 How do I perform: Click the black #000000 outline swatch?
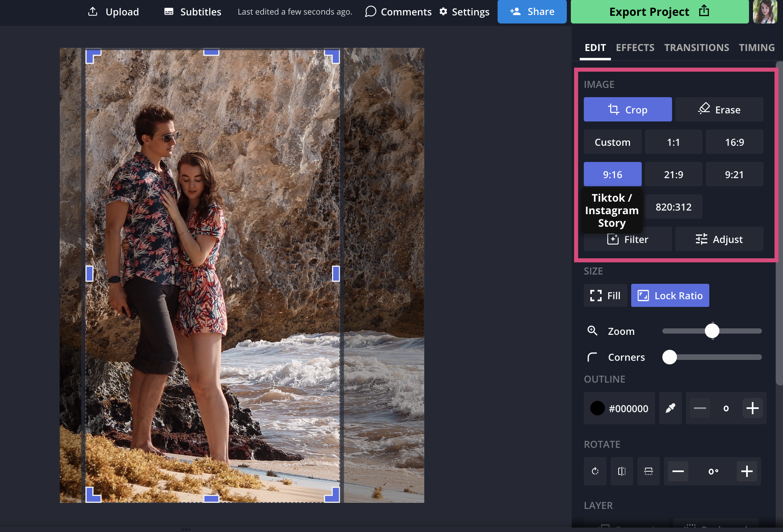(x=598, y=408)
